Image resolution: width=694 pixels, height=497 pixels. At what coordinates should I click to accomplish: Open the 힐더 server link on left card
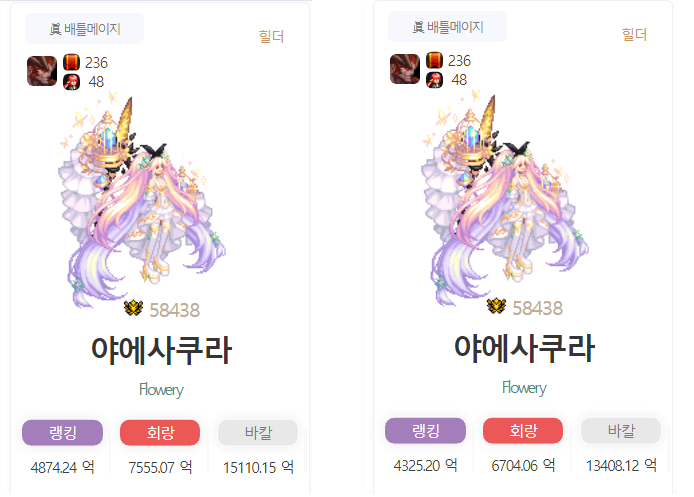(x=271, y=36)
